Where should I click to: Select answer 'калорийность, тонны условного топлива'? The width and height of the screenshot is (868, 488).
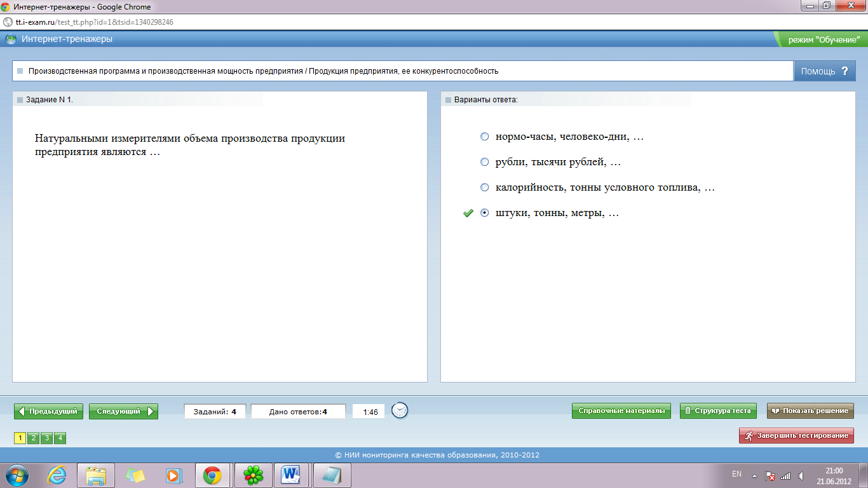tap(485, 187)
